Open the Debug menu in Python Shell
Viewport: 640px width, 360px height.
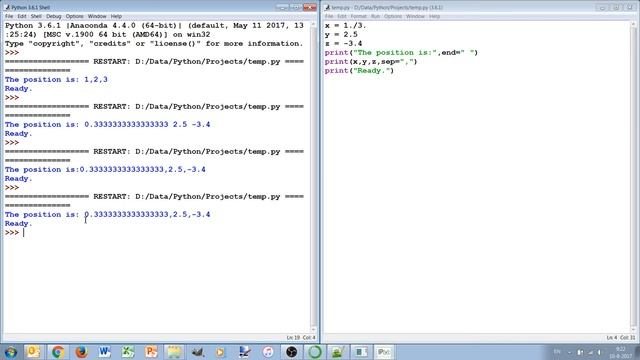coord(53,16)
